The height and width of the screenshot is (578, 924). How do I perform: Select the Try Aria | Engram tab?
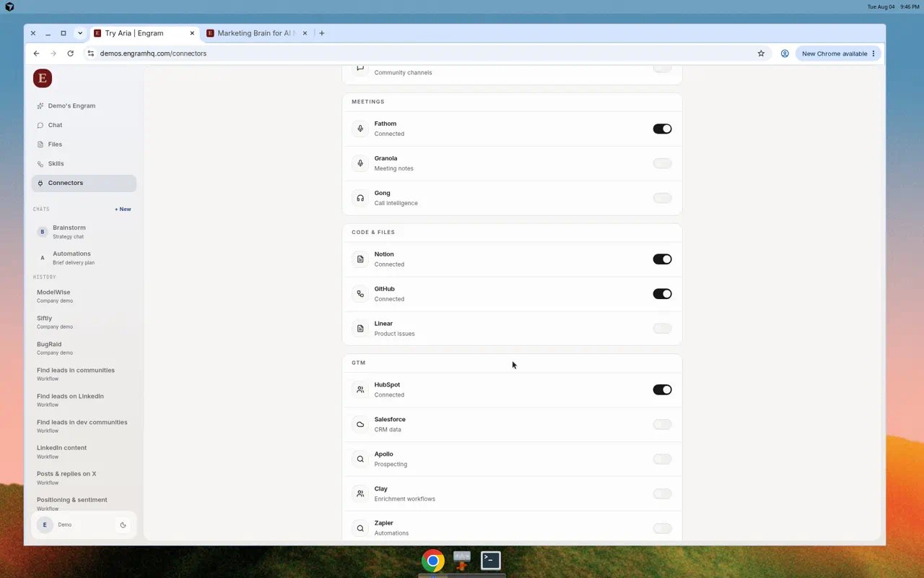[x=144, y=33]
